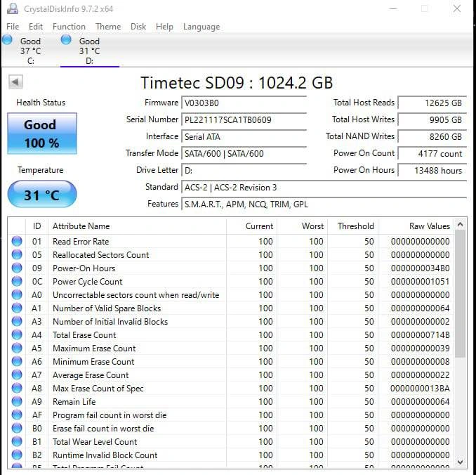Click the Worst column header
This screenshot has width=476, height=475.
point(303,226)
